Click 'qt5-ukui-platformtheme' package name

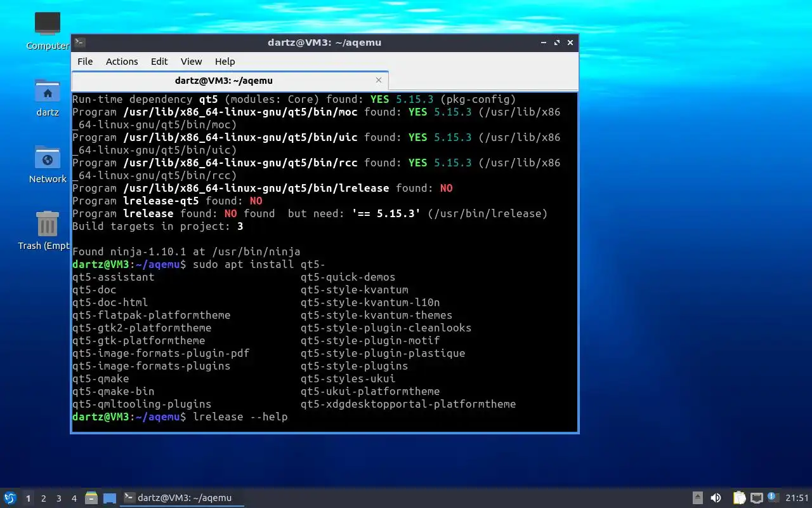(370, 392)
